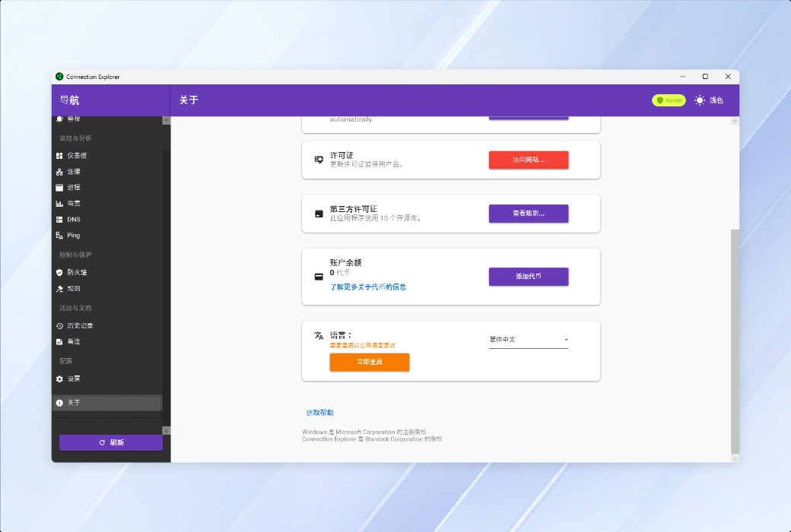Click the sidebar scroll up arrow
Image resolution: width=791 pixels, height=532 pixels.
point(166,121)
